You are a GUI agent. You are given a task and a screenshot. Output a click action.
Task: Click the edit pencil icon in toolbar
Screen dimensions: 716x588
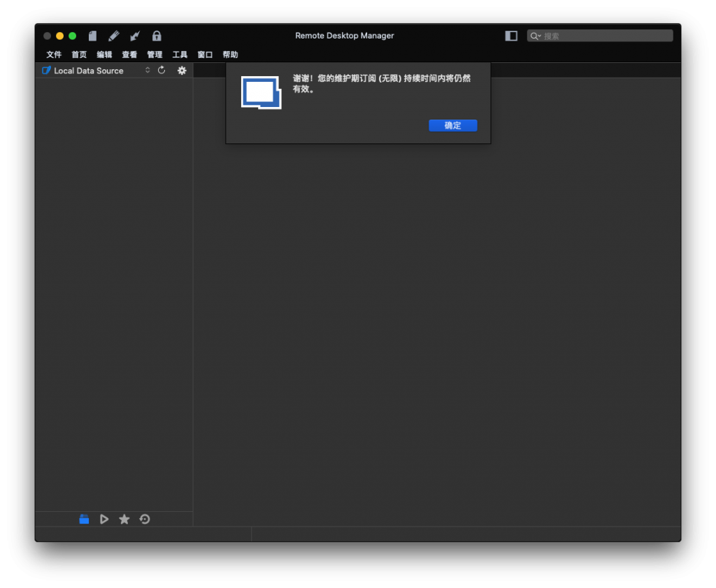(x=114, y=36)
